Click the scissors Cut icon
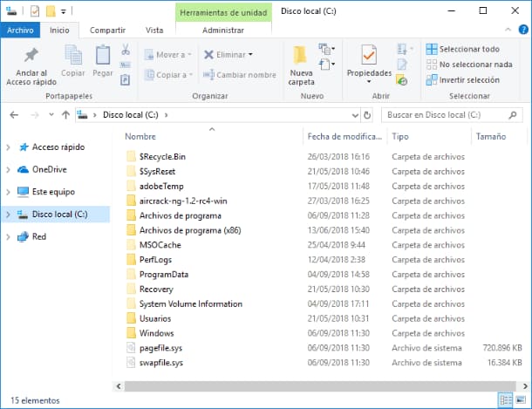532x409 pixels. pyautogui.click(x=126, y=50)
